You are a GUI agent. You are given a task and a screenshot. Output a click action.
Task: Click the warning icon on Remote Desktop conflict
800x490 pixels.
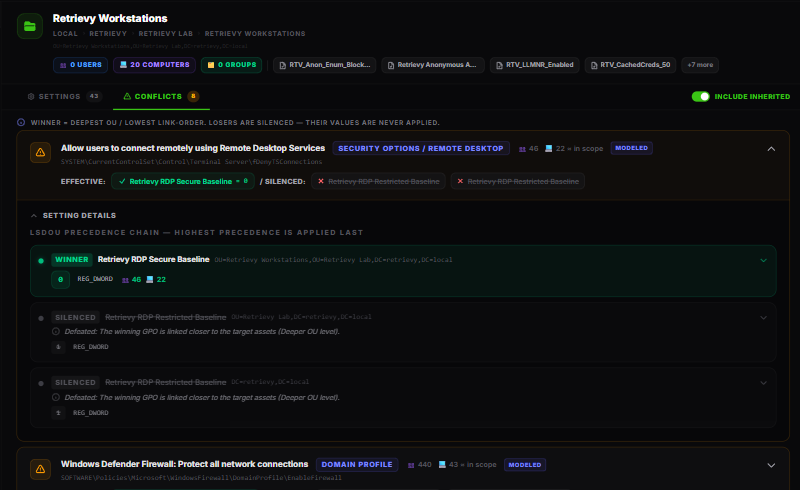point(40,152)
